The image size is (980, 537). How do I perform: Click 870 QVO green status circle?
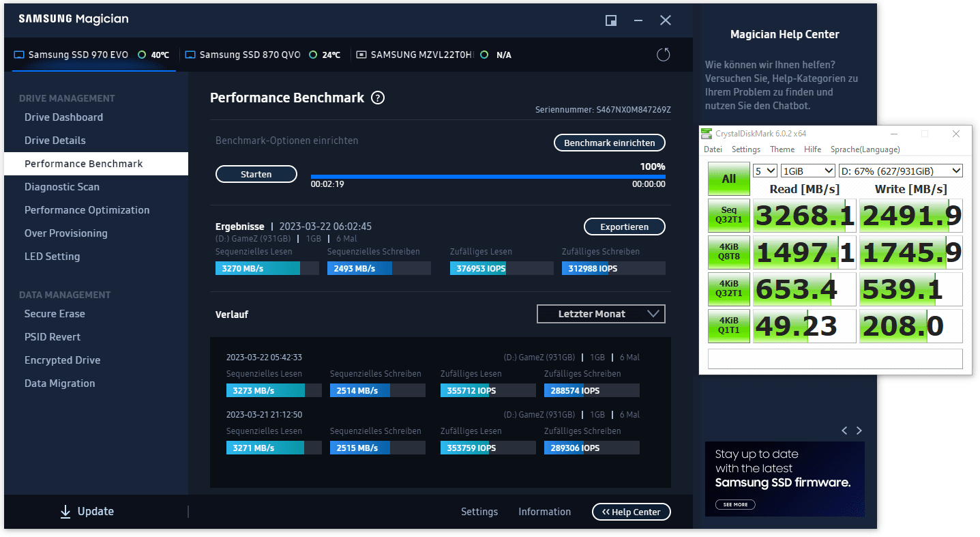pyautogui.click(x=313, y=55)
